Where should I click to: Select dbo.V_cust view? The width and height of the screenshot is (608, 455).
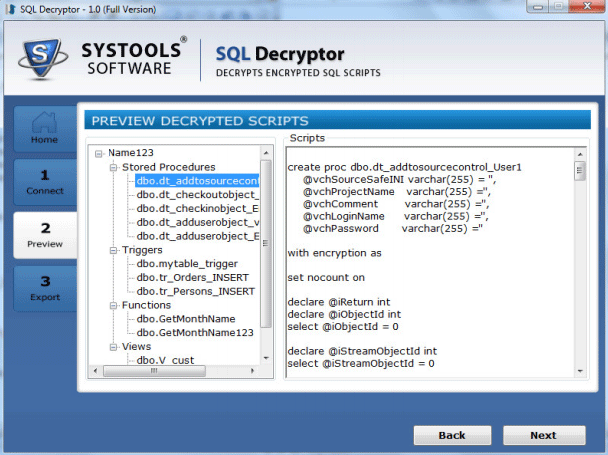coord(165,360)
